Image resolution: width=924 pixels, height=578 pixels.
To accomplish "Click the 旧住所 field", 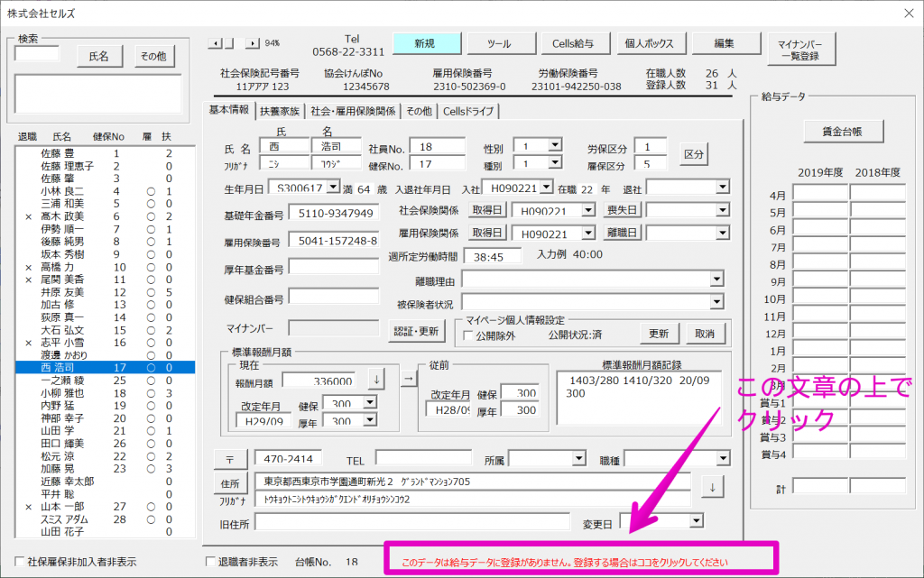I will [x=412, y=521].
